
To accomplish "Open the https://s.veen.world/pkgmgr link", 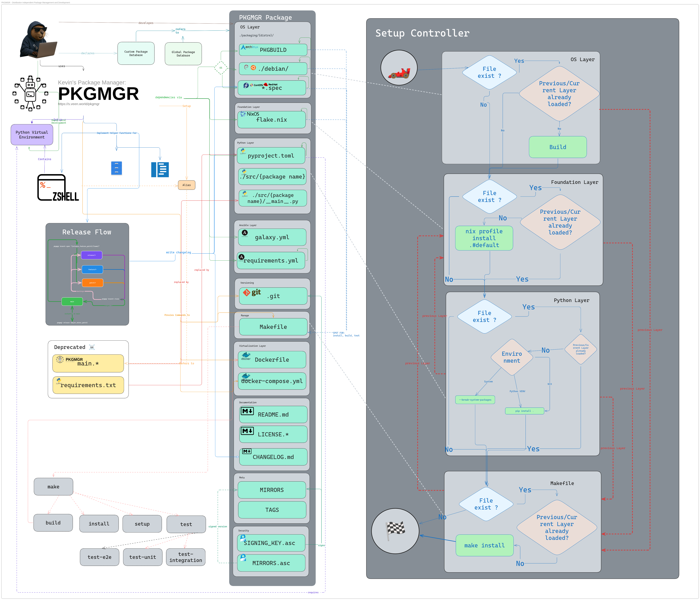I will pos(78,104).
